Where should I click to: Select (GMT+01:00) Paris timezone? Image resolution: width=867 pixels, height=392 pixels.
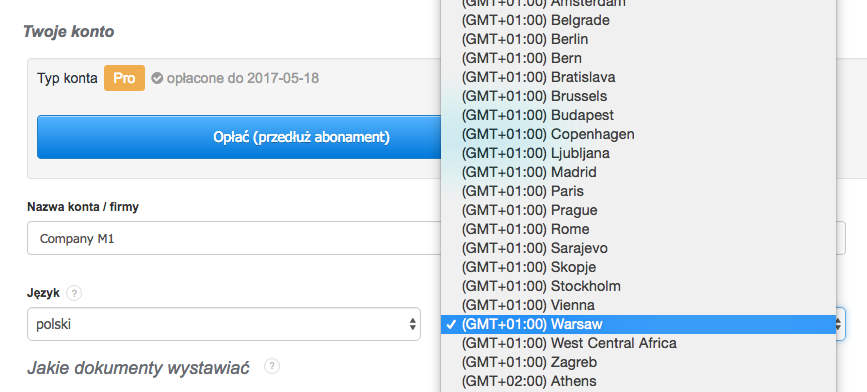click(x=639, y=191)
